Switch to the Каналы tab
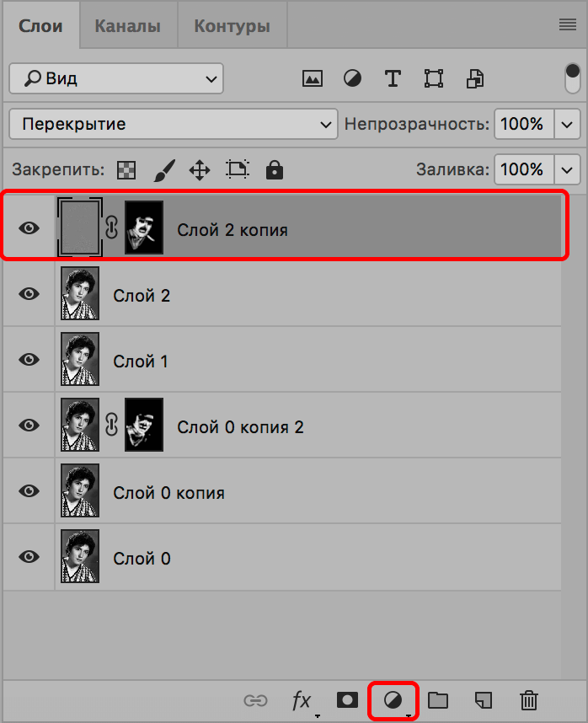Image resolution: width=588 pixels, height=723 pixels. [x=127, y=25]
